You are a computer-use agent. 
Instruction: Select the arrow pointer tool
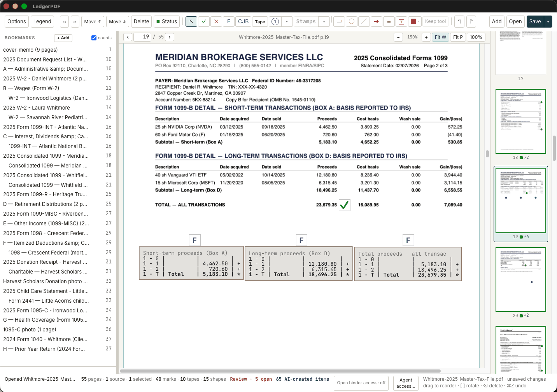(191, 21)
